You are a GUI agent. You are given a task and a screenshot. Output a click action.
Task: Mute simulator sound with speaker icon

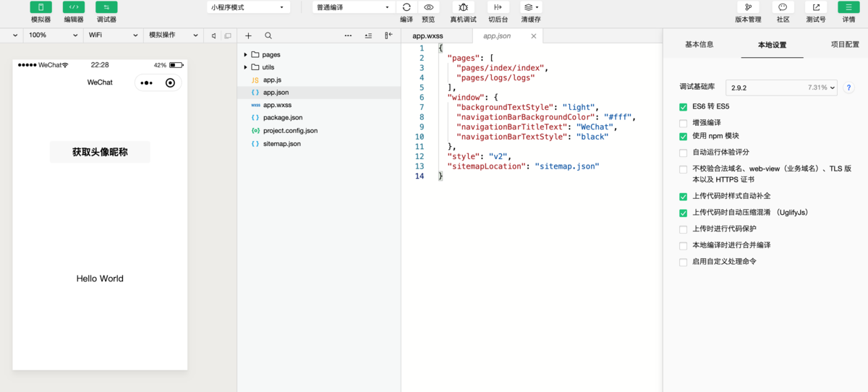pos(213,35)
